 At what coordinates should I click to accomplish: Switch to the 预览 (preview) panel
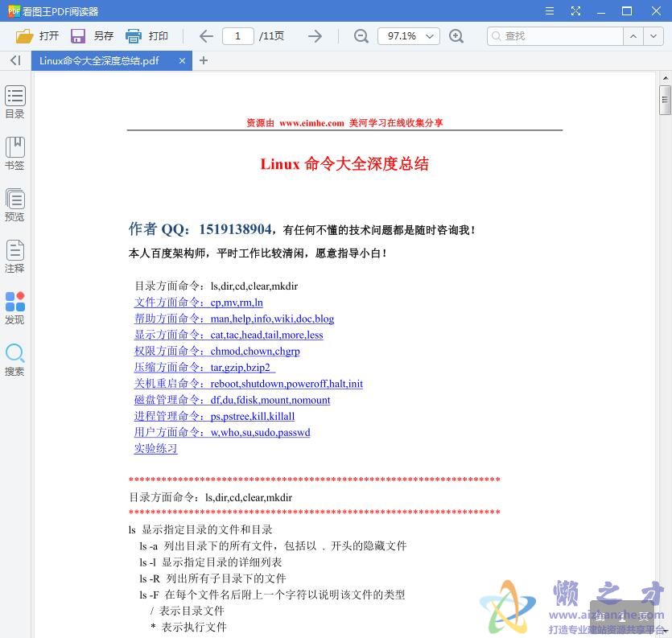(x=14, y=204)
